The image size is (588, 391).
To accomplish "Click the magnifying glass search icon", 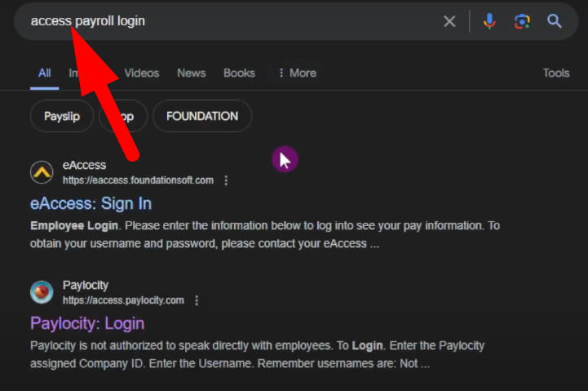I will point(555,21).
